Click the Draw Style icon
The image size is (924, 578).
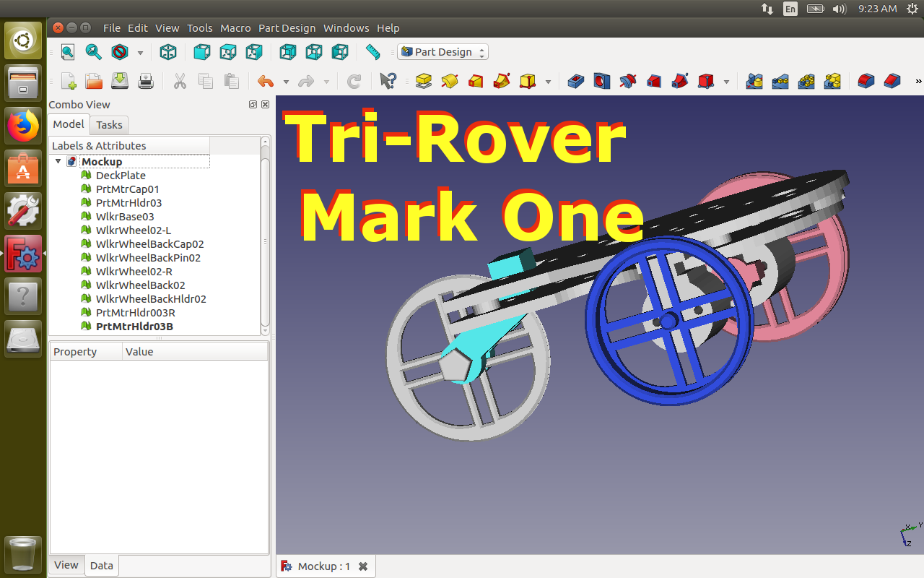tap(120, 52)
